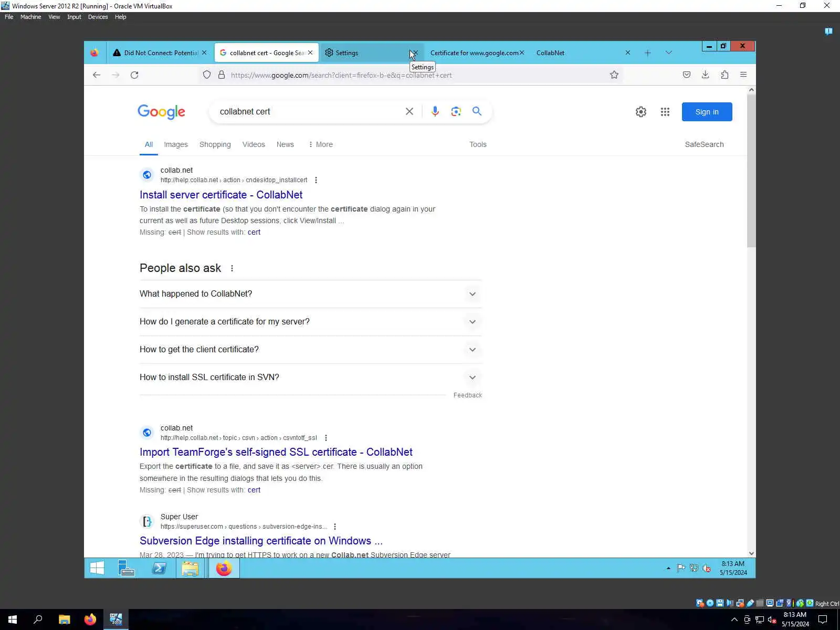Viewport: 840px width, 630px height.
Task: Open the options for Super User result
Action: (x=334, y=527)
